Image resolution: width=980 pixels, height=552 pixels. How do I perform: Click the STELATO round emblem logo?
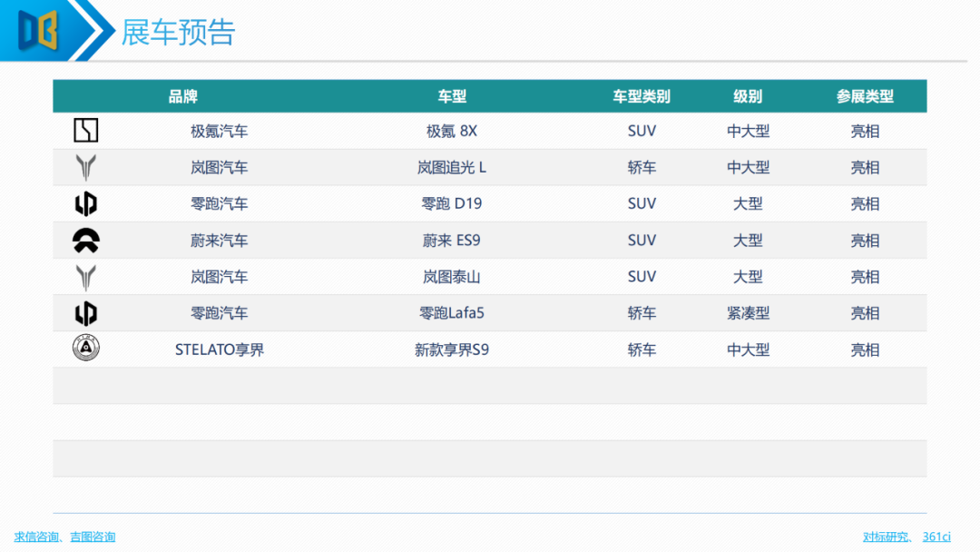point(85,348)
